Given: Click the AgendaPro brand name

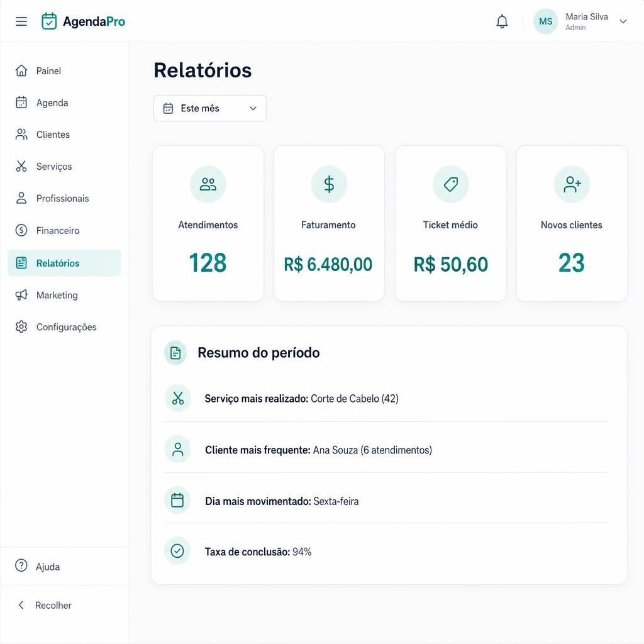Looking at the screenshot, I should [x=94, y=22].
